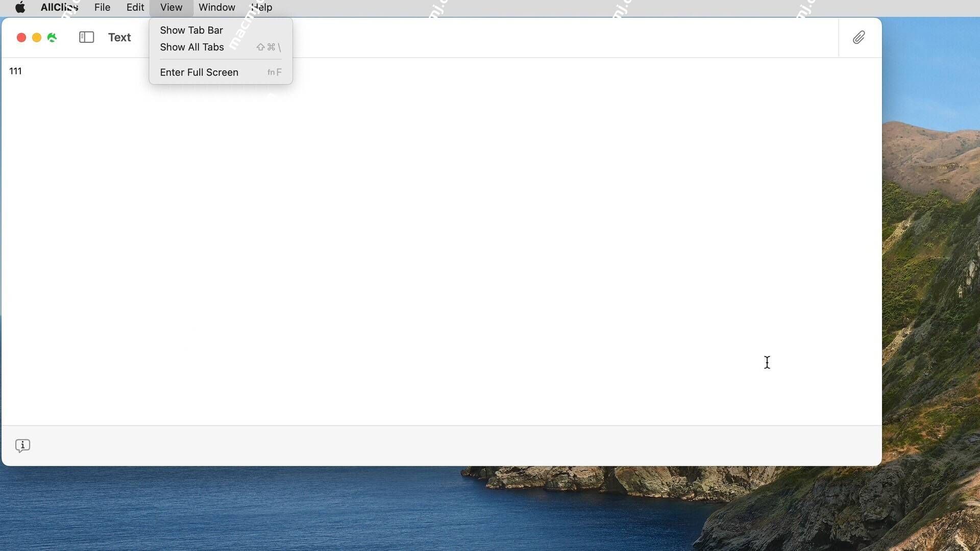Open the Window menu
This screenshot has width=980, height=551.
click(x=217, y=7)
